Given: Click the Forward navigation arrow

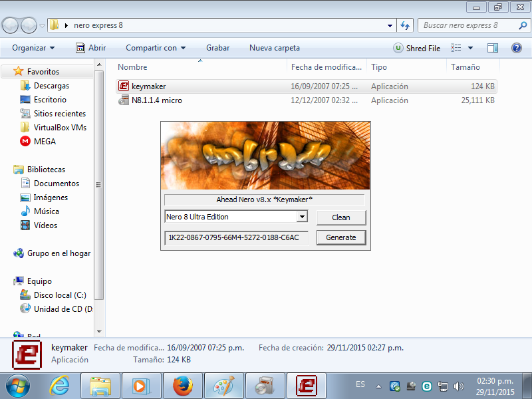Looking at the screenshot, I should click(x=29, y=25).
